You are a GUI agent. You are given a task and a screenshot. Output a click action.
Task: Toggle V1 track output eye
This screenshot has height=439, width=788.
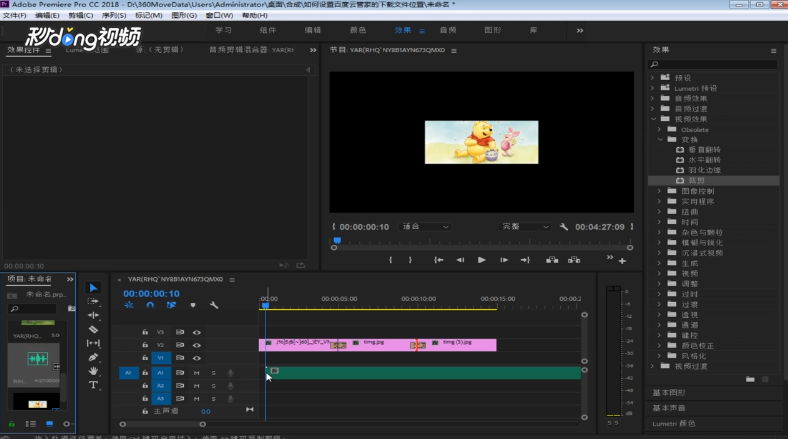(x=196, y=358)
